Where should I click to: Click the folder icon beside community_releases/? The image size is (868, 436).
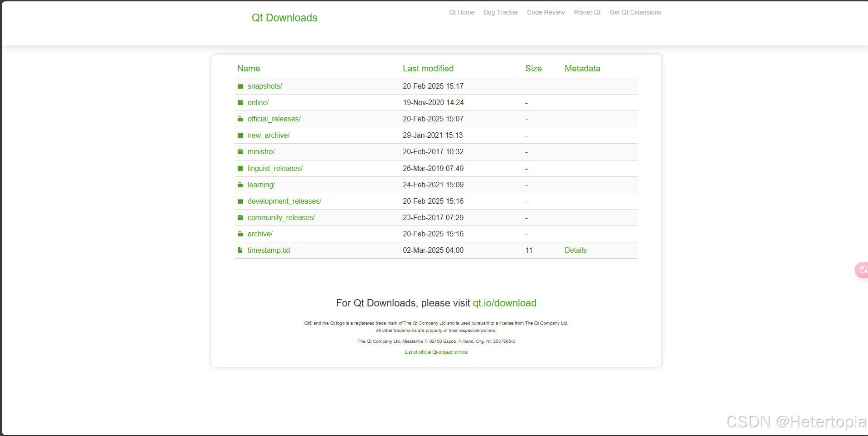coord(240,217)
